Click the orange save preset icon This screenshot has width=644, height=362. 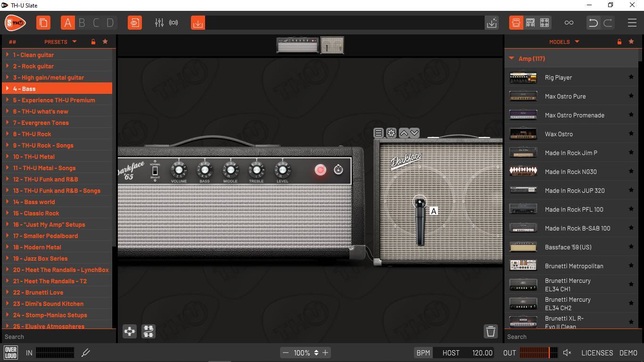coord(198,23)
